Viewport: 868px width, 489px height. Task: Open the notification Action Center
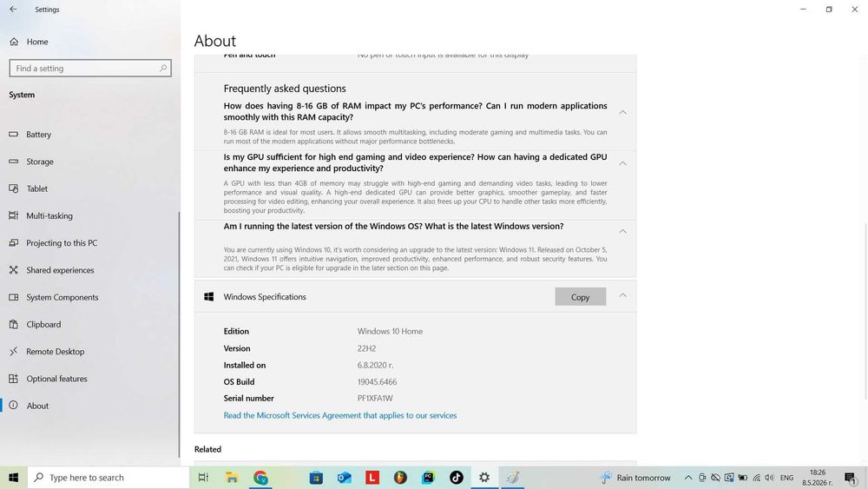coord(851,478)
